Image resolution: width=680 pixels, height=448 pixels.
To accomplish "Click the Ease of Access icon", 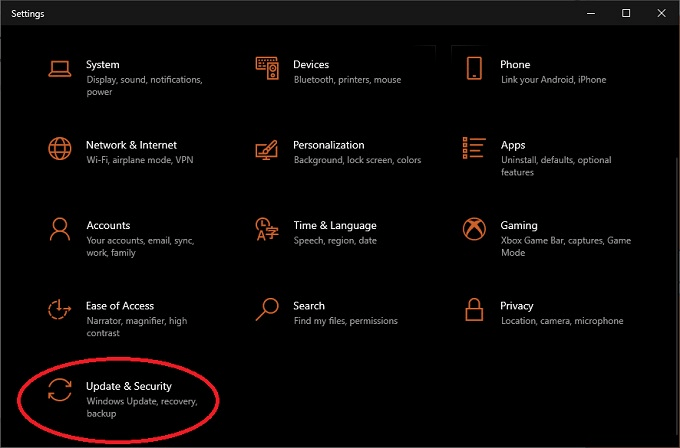I will (60, 310).
